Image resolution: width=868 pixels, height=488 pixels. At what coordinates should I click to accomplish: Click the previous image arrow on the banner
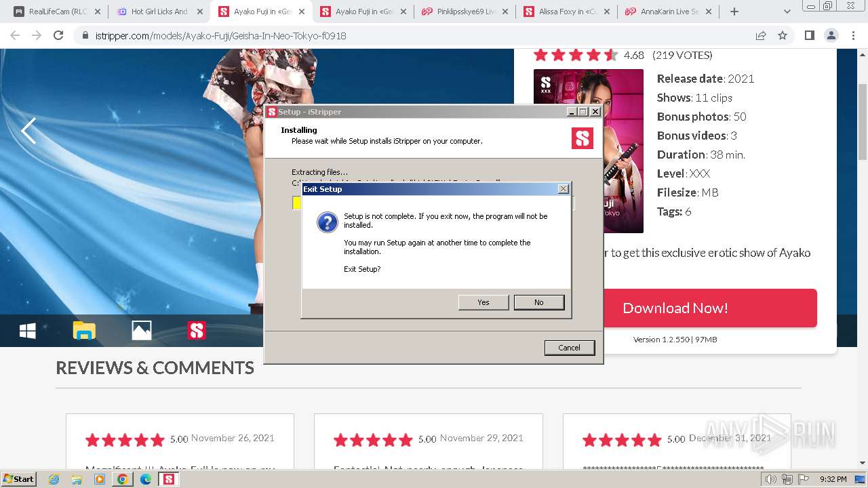(x=28, y=131)
